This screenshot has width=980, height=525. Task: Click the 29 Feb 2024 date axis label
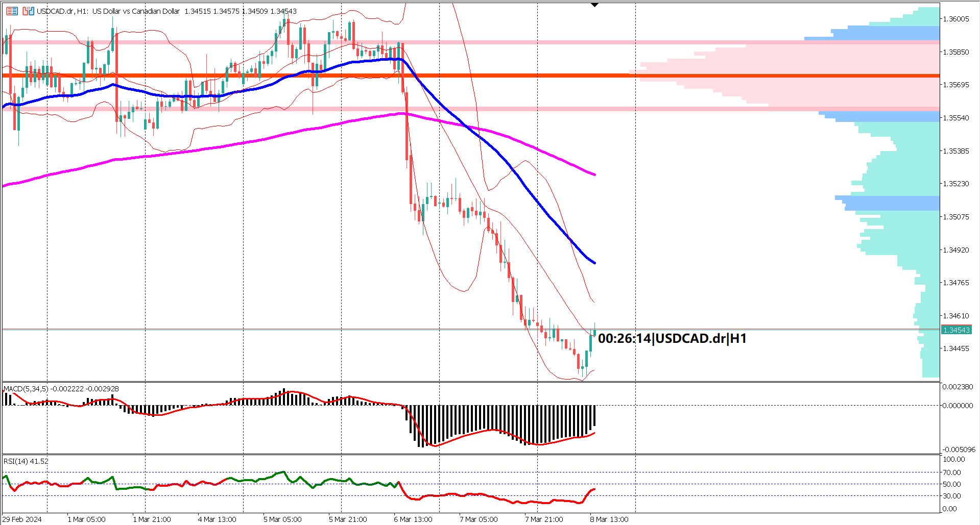coord(23,519)
